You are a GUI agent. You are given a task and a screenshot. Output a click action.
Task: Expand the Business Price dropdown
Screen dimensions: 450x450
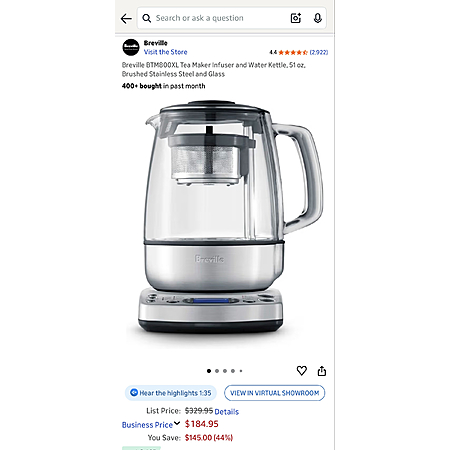point(151,424)
